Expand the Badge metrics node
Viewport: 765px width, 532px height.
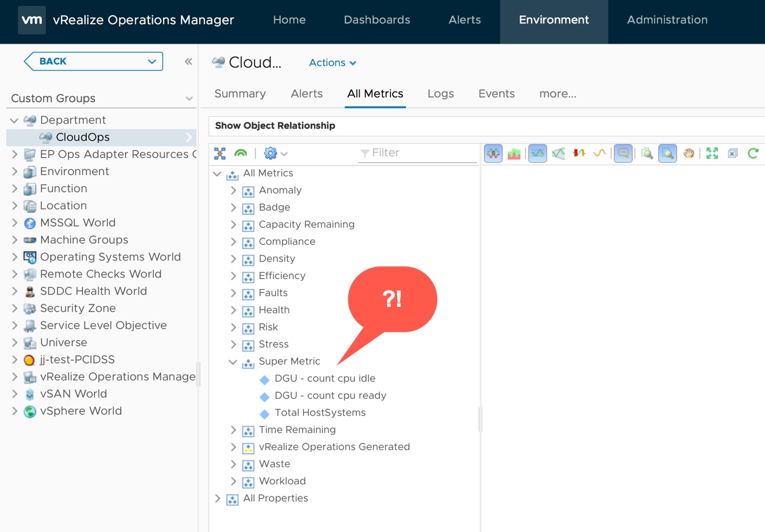(x=233, y=207)
